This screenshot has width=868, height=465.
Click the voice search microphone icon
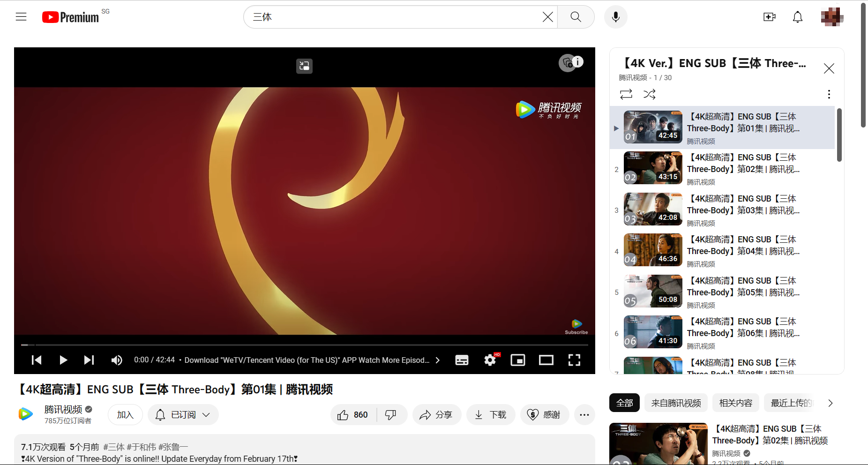click(615, 17)
